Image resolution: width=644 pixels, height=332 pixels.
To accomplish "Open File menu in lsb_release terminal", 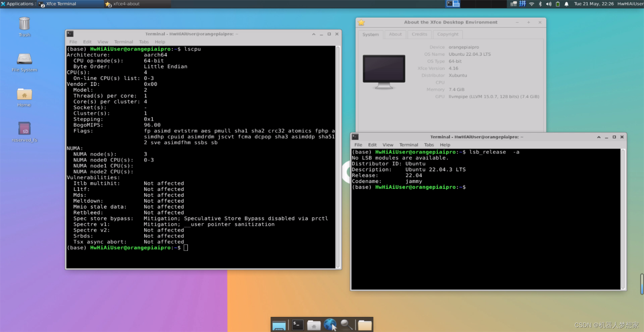I will (358, 145).
